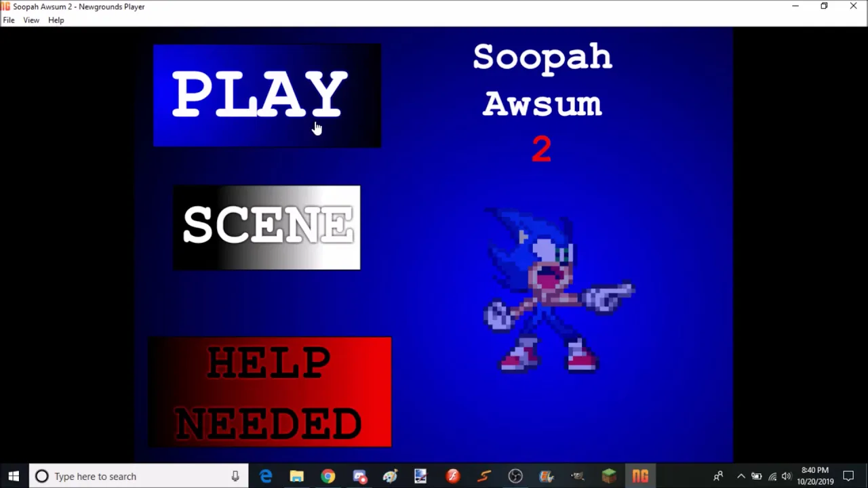Open the clock showing 8:40 PM

coord(815,476)
